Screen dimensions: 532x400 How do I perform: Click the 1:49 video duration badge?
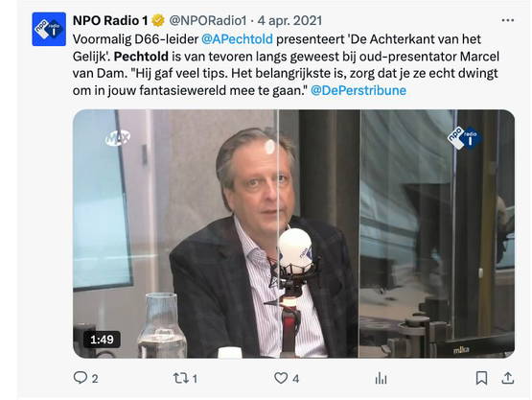point(102,340)
